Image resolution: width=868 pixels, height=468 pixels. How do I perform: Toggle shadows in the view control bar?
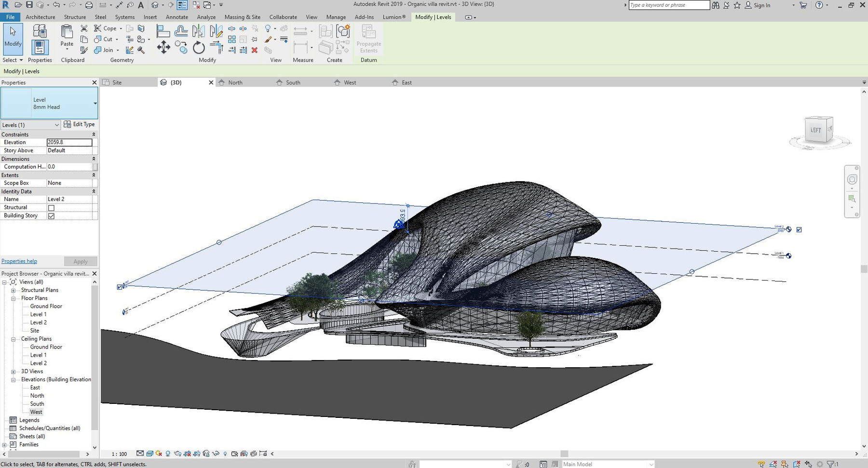[x=168, y=454]
